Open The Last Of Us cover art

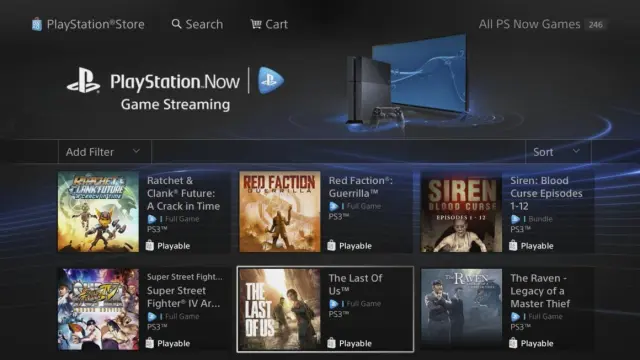click(280, 309)
